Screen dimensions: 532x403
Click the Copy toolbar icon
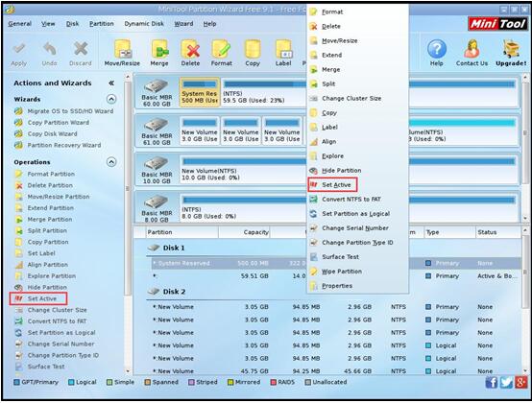click(253, 53)
